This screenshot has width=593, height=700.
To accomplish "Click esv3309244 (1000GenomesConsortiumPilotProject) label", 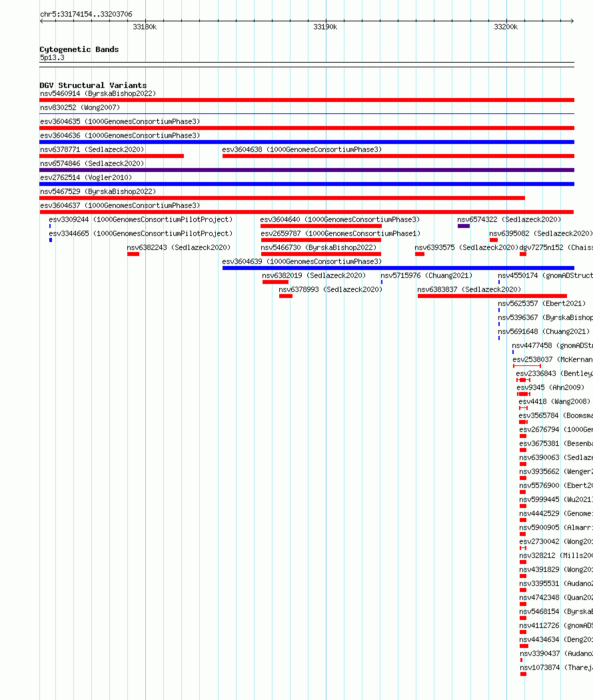I will (x=141, y=219).
